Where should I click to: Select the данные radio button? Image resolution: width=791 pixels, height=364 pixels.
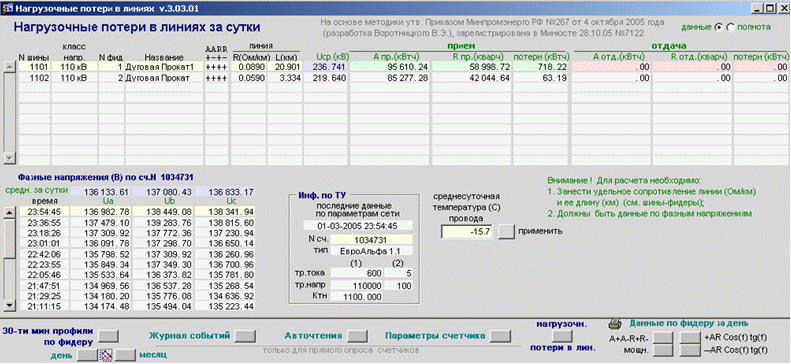click(719, 27)
